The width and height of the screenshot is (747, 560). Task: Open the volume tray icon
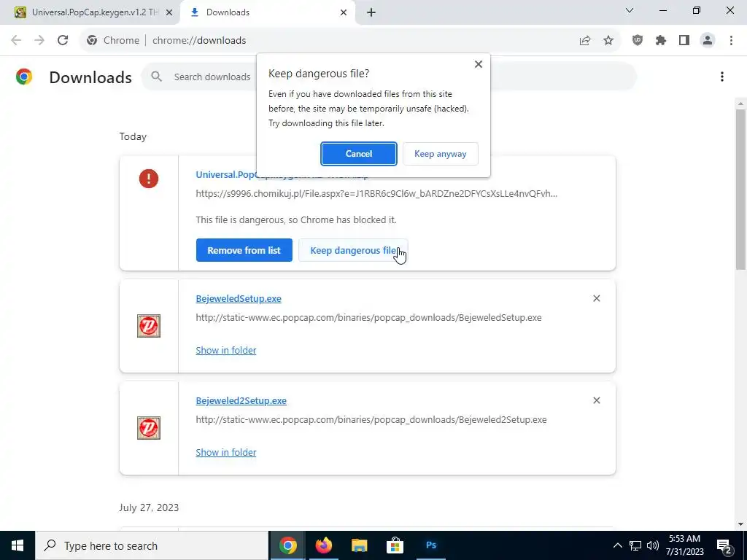pos(653,545)
